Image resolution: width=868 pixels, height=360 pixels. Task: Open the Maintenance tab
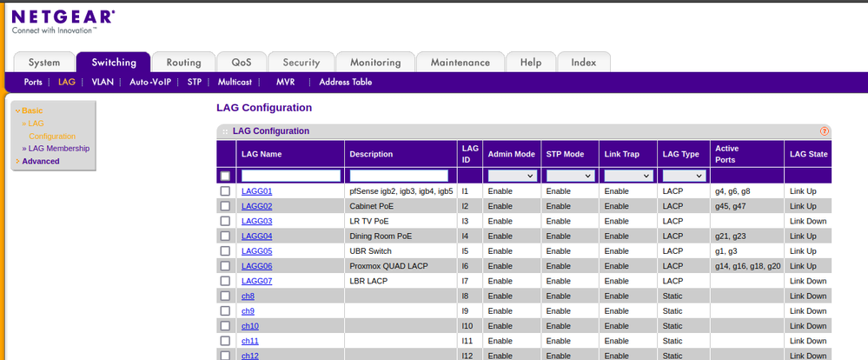point(460,63)
